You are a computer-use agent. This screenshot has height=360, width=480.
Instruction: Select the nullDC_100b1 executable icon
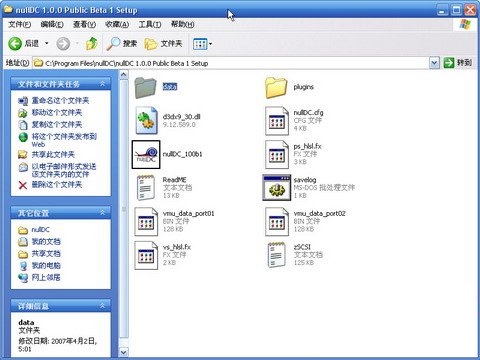pyautogui.click(x=146, y=154)
